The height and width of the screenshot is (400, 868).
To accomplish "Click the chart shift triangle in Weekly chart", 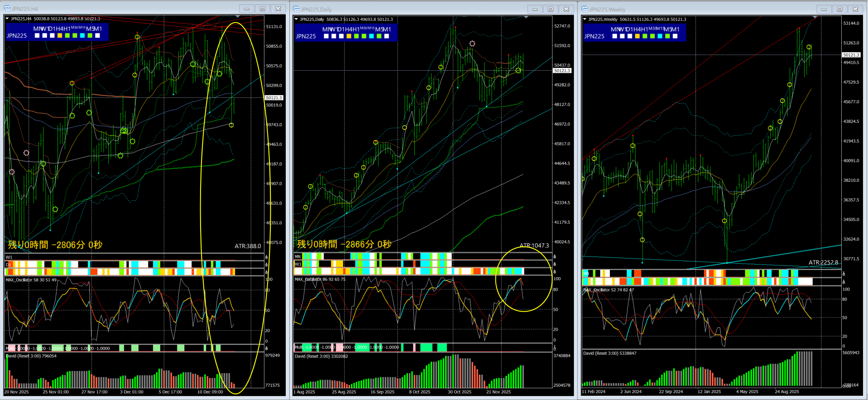I will (x=815, y=17).
